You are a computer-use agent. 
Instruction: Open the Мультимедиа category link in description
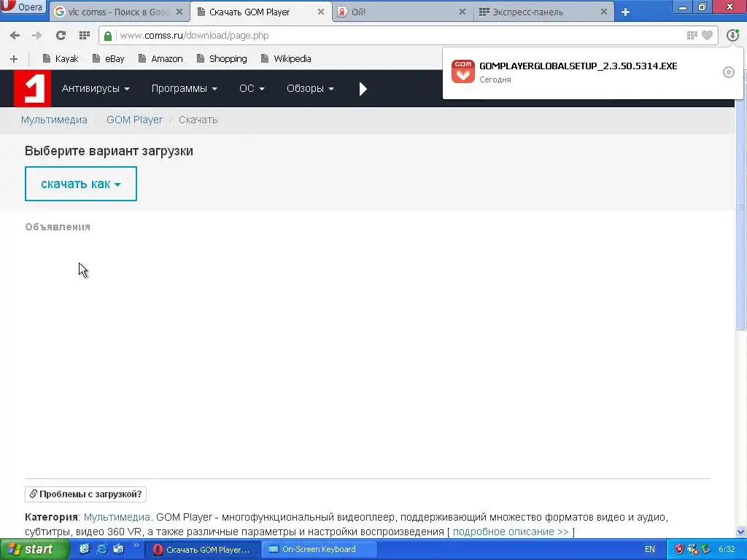(x=117, y=517)
